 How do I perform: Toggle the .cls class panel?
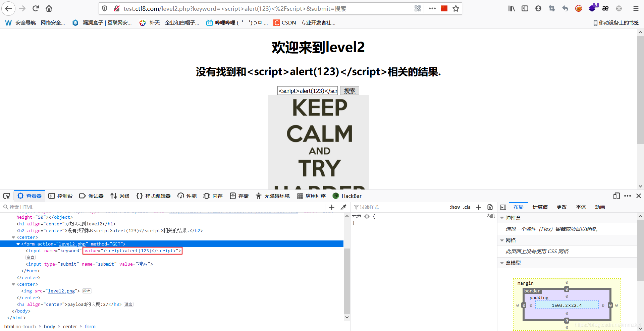[x=467, y=207]
